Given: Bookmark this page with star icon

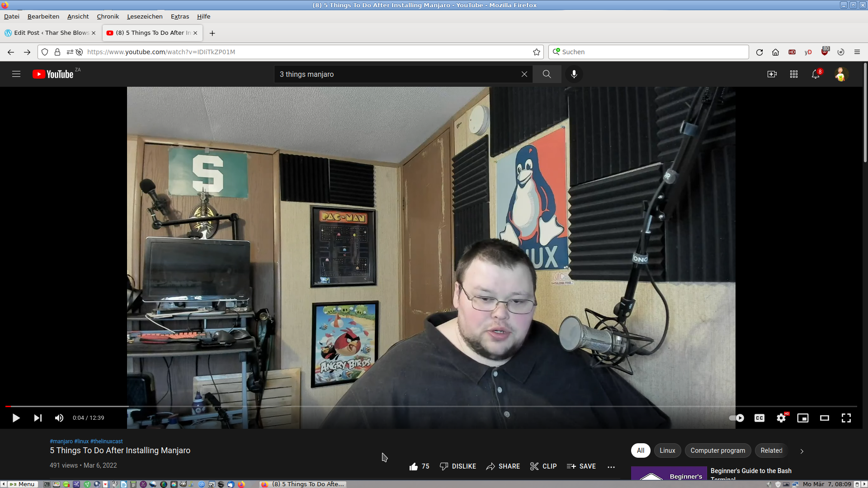Looking at the screenshot, I should (x=537, y=52).
